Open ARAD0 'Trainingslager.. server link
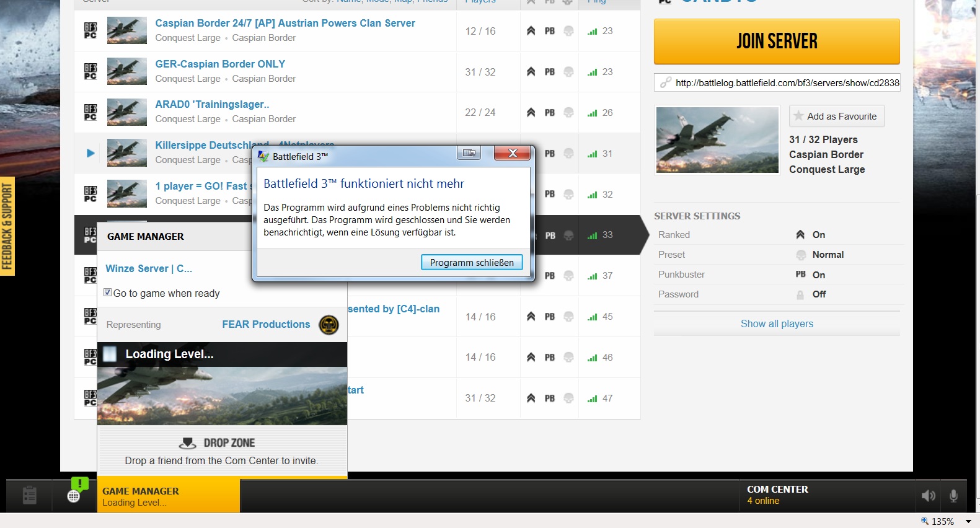Viewport: 980px width, 528px height. click(212, 104)
